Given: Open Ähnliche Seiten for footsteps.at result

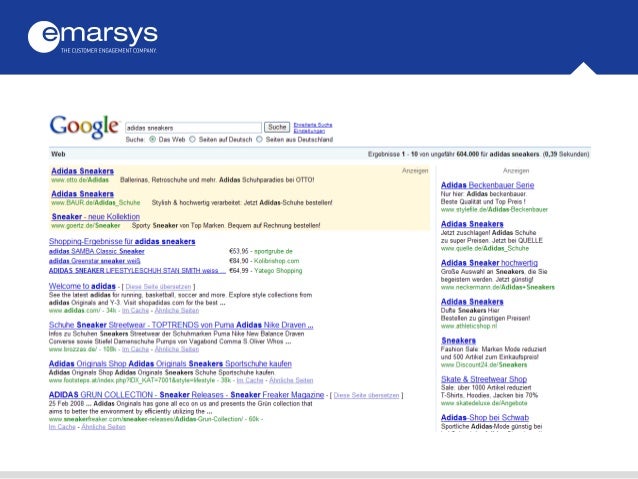Looking at the screenshot, I should click(291, 380).
